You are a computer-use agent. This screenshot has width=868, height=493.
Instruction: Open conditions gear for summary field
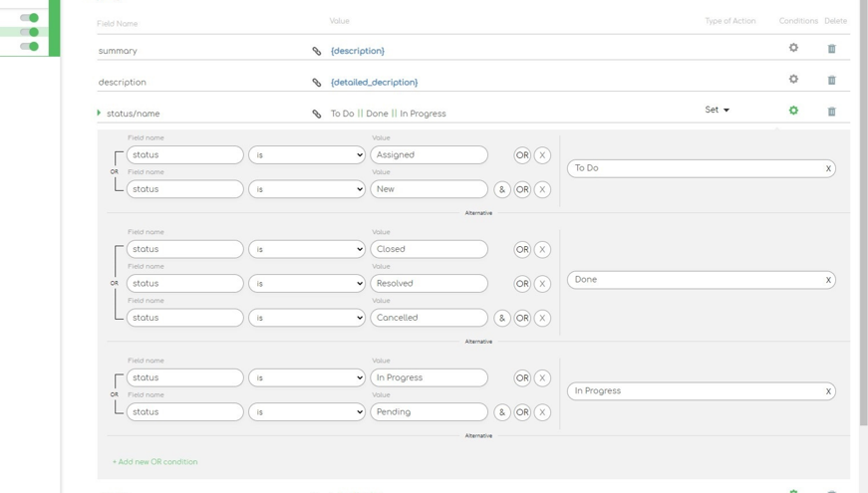[793, 48]
